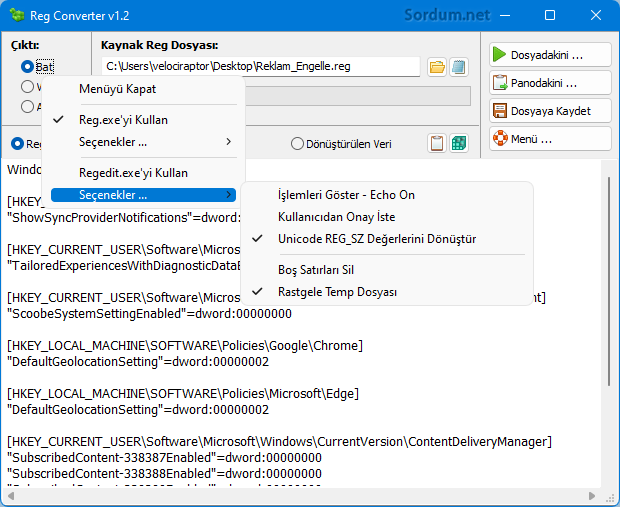Click the lifebuoy icon on Menü button
Image resolution: width=620 pixels, height=507 pixels.
click(x=501, y=138)
